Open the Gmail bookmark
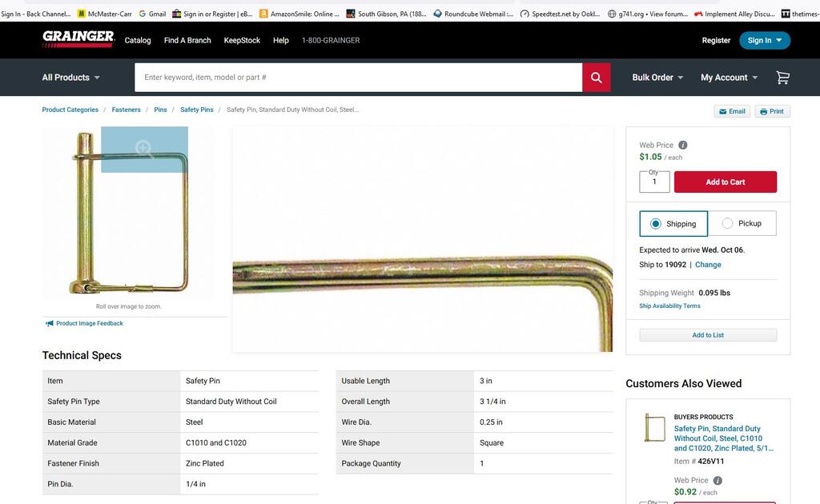This screenshot has height=504, width=820. click(152, 14)
